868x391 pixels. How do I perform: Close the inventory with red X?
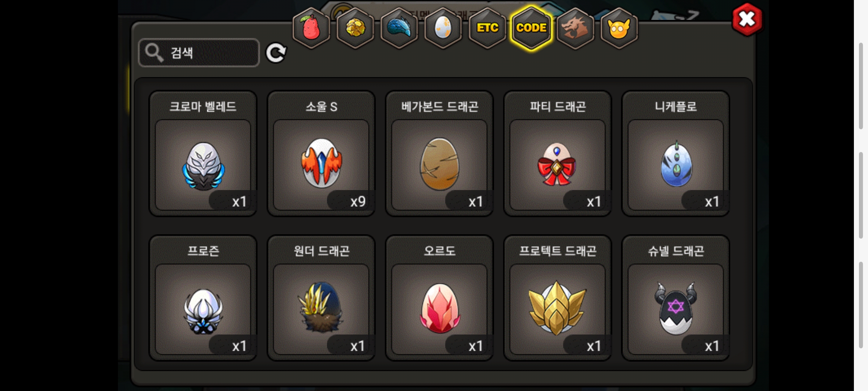pyautogui.click(x=747, y=20)
